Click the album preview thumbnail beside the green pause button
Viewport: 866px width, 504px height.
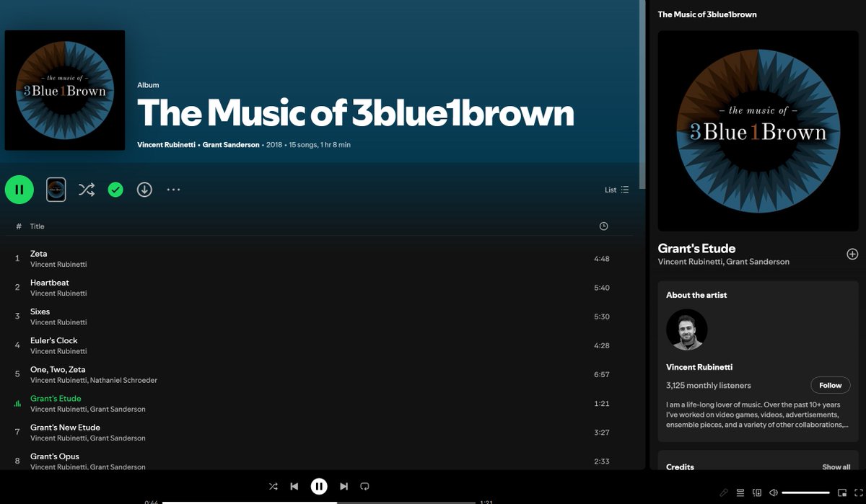coord(56,190)
